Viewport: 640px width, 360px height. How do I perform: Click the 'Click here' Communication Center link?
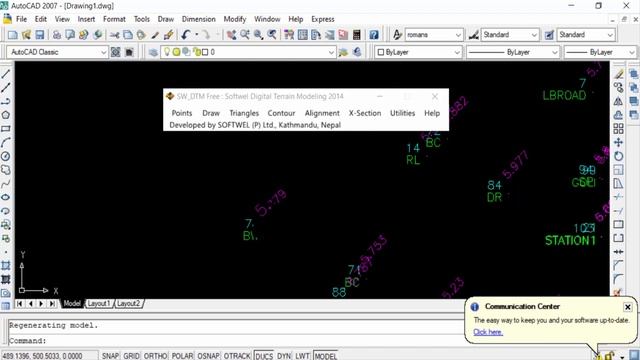488,332
